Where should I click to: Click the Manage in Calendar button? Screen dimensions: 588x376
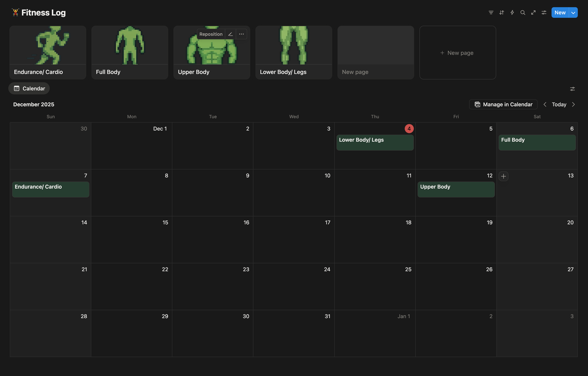(503, 104)
